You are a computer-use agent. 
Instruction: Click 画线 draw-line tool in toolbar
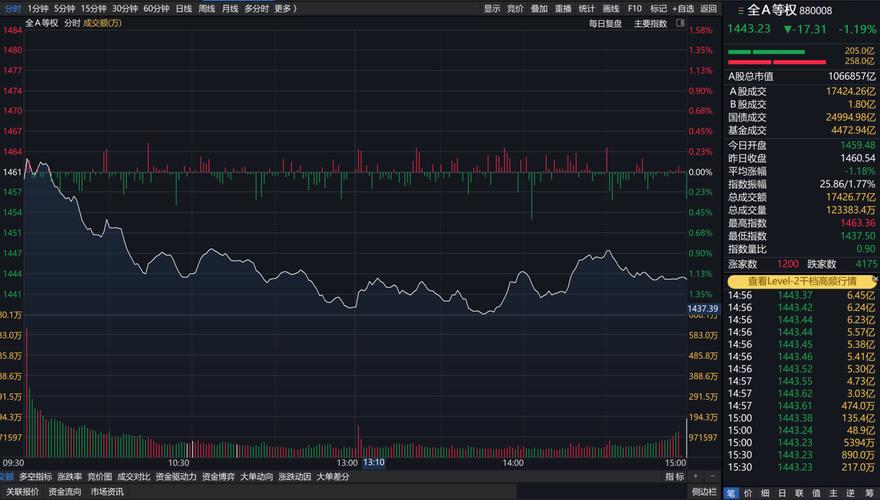[x=611, y=8]
